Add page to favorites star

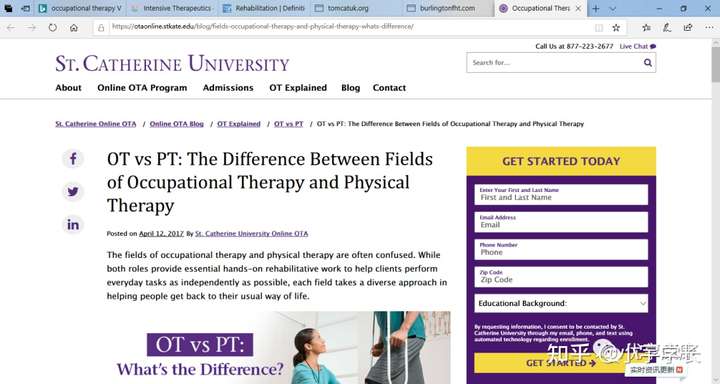[x=616, y=28]
